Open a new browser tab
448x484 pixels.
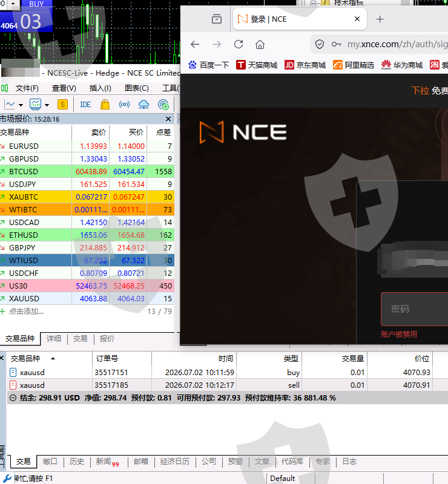click(x=380, y=19)
